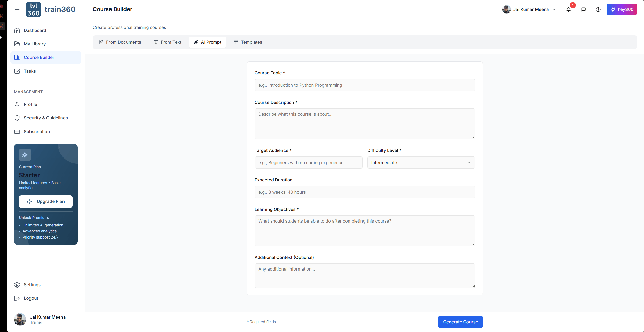
Task: Expand Jai Kumar Meena user menu
Action: click(x=529, y=9)
